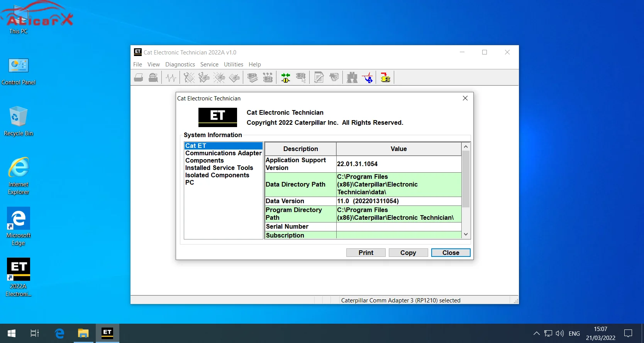Viewport: 644px width, 343px height.
Task: Click the stethoscope active codes icon
Action: tap(189, 78)
